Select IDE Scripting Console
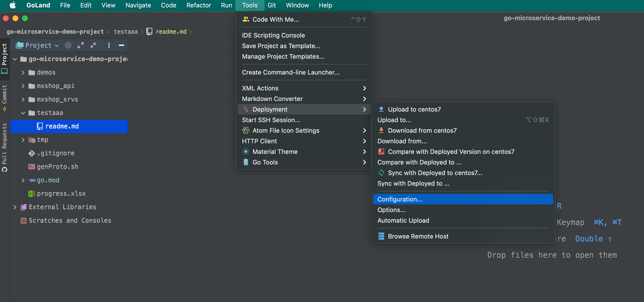644x302 pixels. click(304, 35)
